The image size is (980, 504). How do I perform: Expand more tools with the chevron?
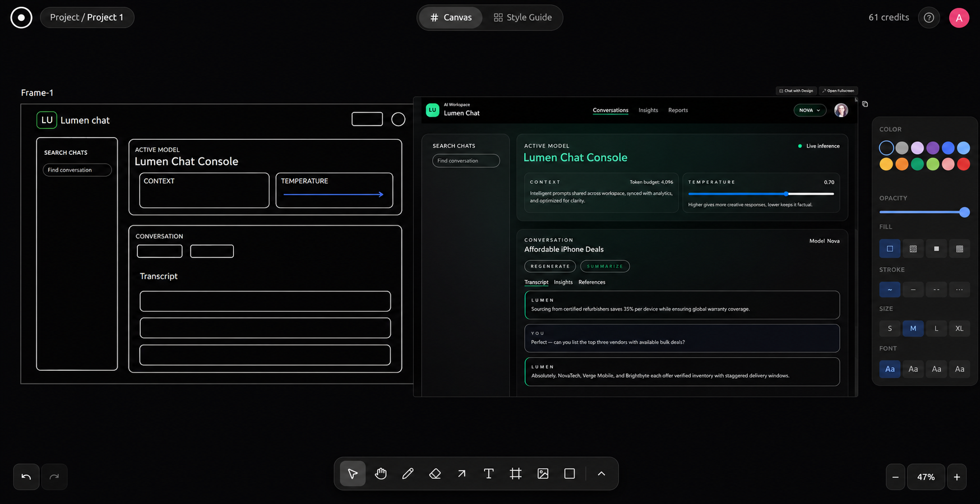pyautogui.click(x=601, y=474)
